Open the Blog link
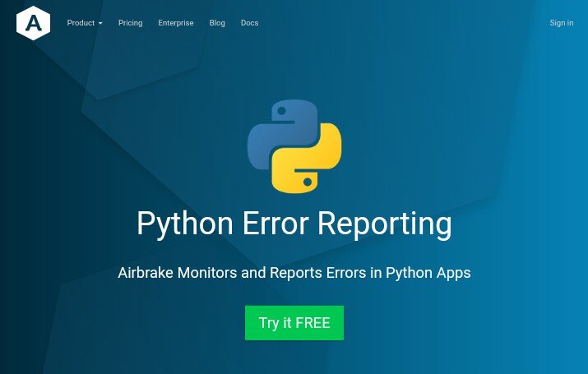The width and height of the screenshot is (588, 374). click(217, 23)
